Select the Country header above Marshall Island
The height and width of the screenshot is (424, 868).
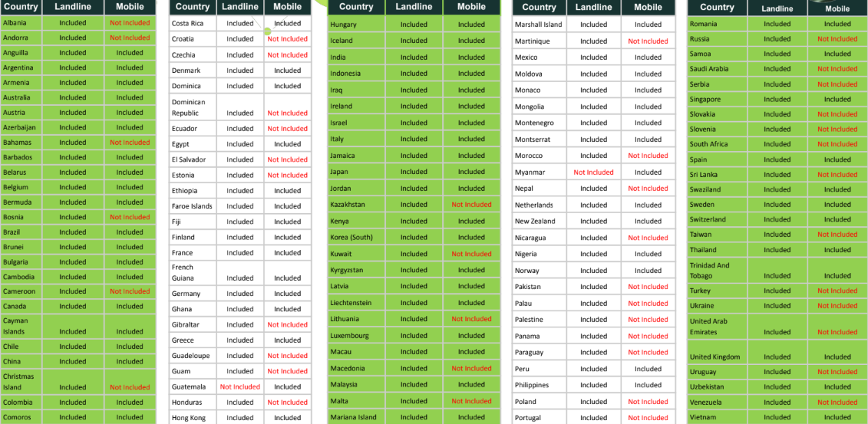[x=539, y=7]
